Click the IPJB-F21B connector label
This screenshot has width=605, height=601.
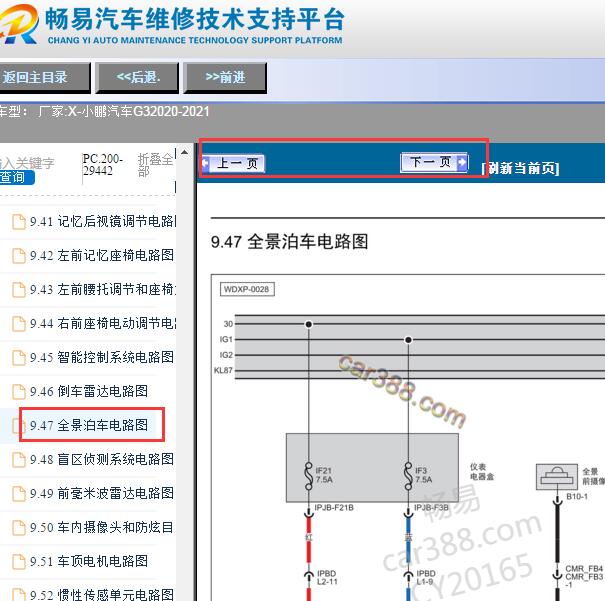[x=334, y=508]
